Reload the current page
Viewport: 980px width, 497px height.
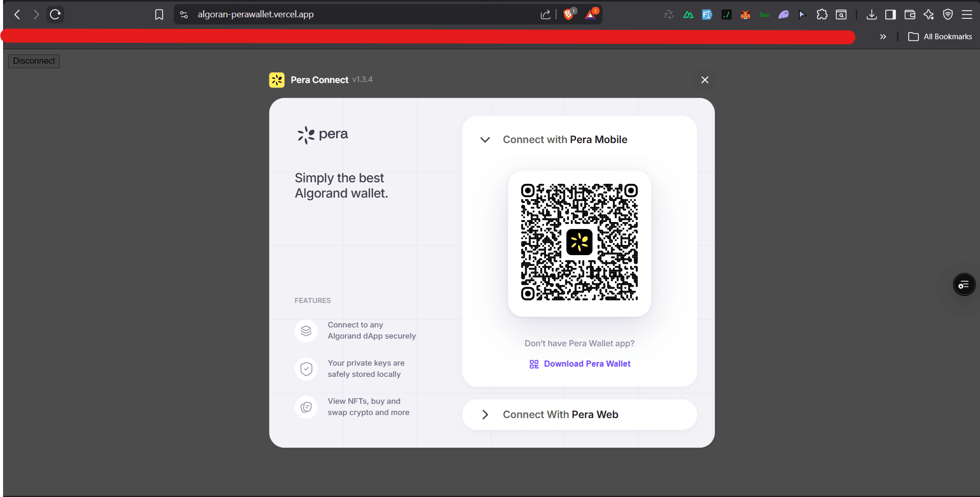(55, 14)
